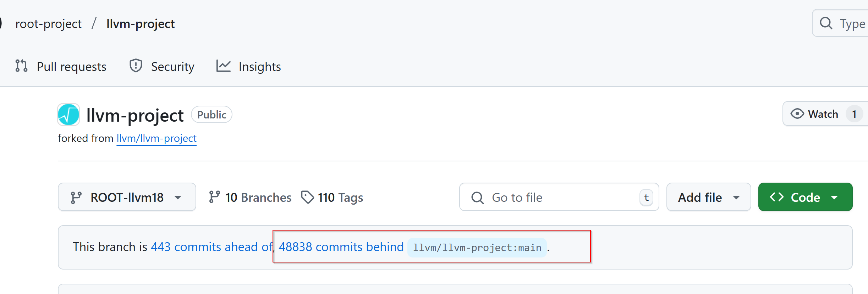Image resolution: width=868 pixels, height=294 pixels.
Task: Open the Pull requests tab
Action: tap(61, 66)
